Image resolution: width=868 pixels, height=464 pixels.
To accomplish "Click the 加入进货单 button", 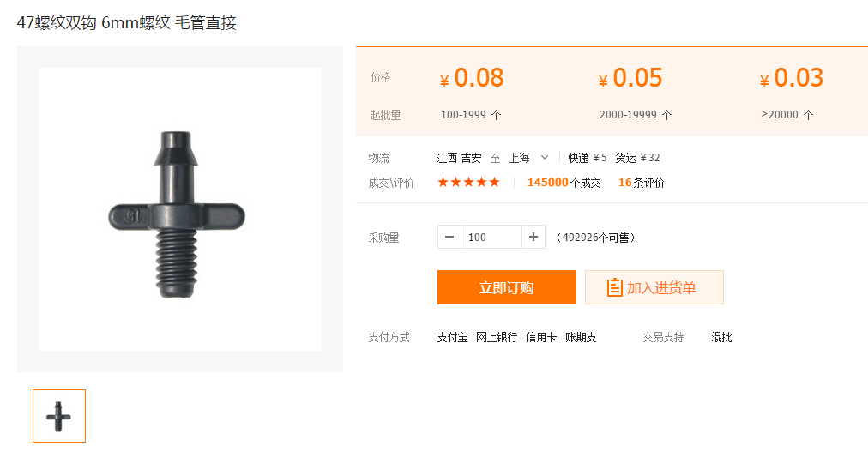I will pyautogui.click(x=654, y=287).
